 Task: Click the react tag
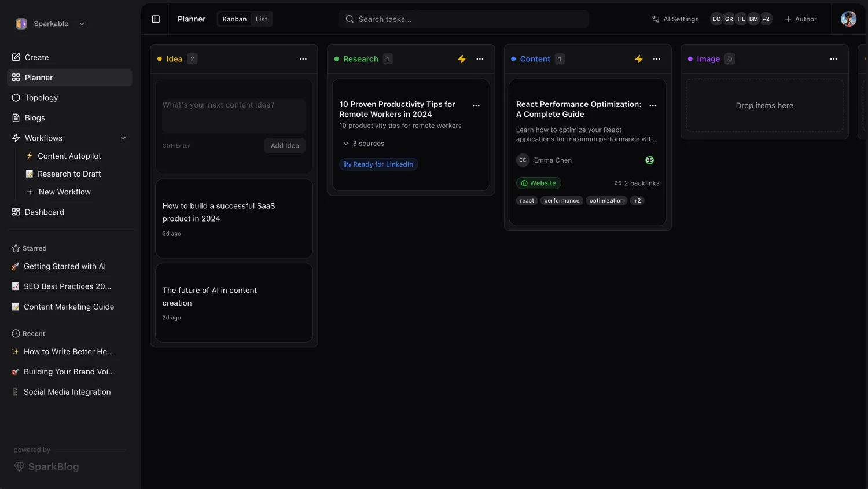coord(527,201)
